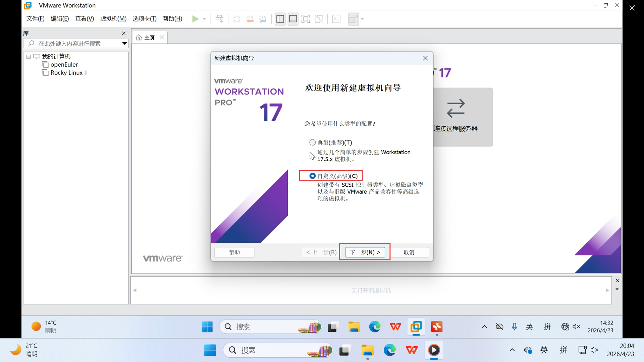Select the Rocky Linux 1 virtual machine
Screen dimensions: 644x362
point(68,73)
